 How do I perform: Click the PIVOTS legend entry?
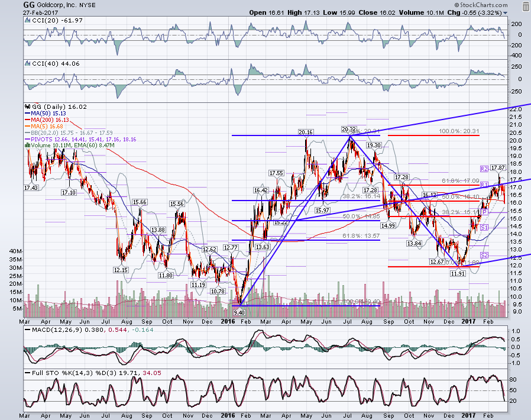80,139
